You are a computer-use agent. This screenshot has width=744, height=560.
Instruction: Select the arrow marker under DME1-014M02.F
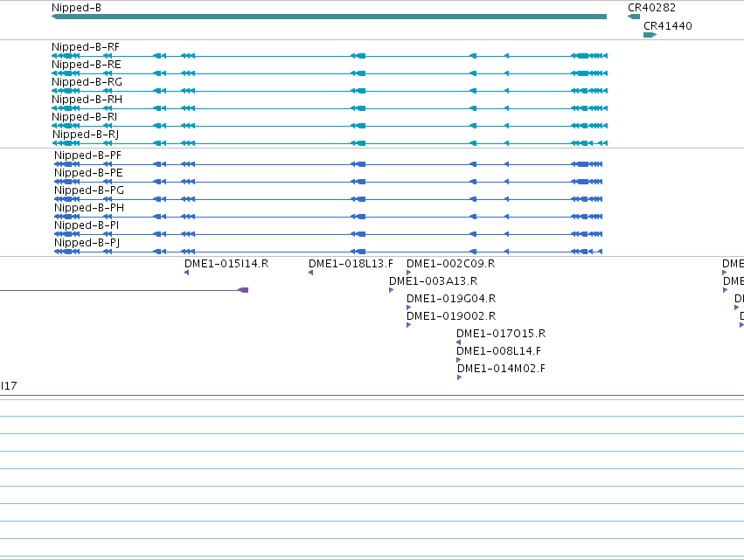pyautogui.click(x=459, y=377)
